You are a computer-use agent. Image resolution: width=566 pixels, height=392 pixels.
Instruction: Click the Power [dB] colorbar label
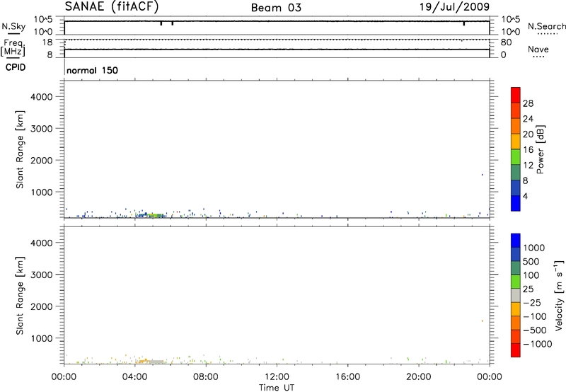click(541, 149)
